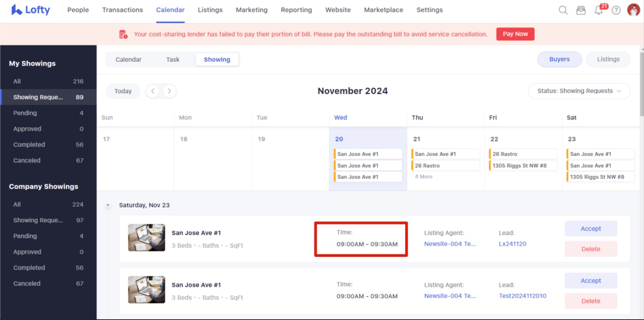Open first San Jose Ave event on Saturday 23
Viewport: 644px width, 320px height.
click(601, 154)
